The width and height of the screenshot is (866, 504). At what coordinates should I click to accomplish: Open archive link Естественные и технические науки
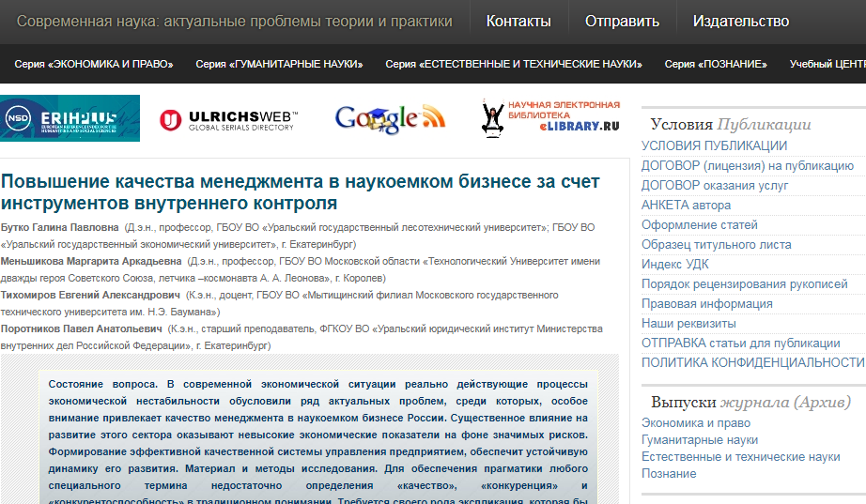click(741, 456)
